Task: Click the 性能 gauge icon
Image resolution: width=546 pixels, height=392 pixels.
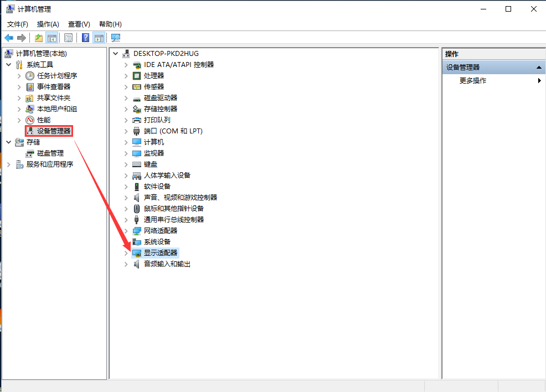Action: click(x=30, y=120)
